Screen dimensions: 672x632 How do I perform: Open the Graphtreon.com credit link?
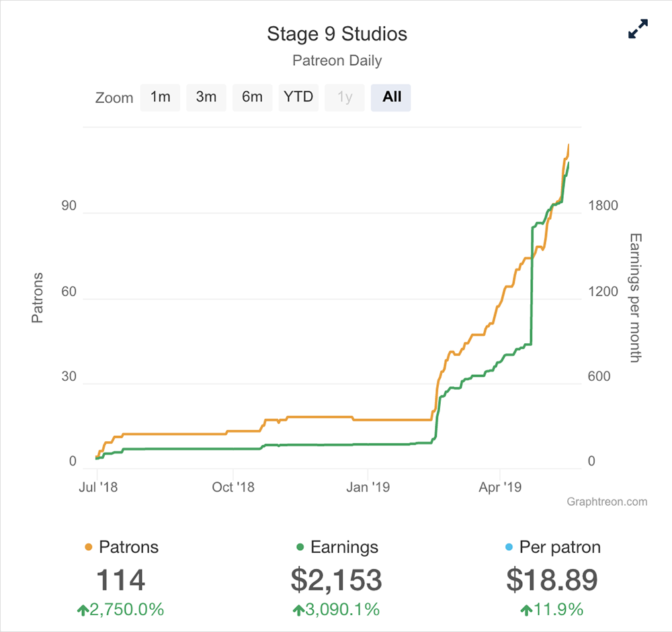(x=607, y=502)
